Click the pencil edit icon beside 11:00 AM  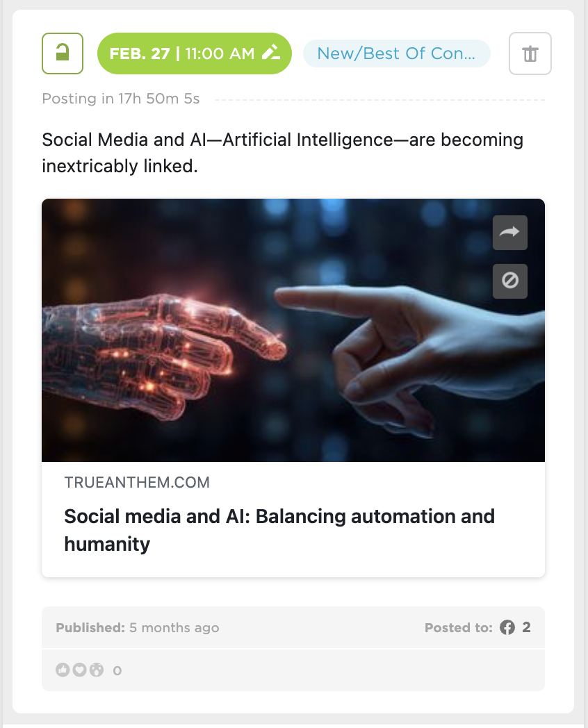[x=270, y=53]
